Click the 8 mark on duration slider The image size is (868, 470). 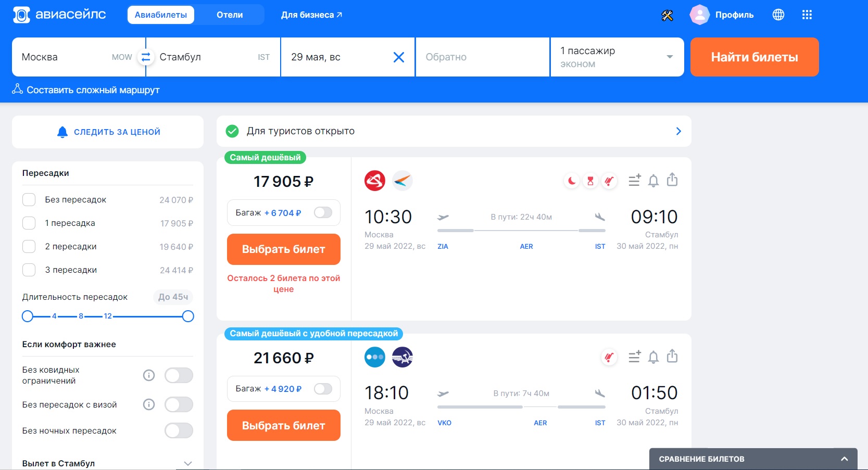pos(81,316)
